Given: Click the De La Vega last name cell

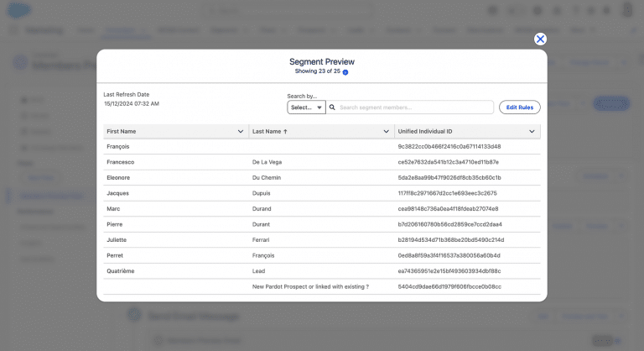Looking at the screenshot, I should pyautogui.click(x=267, y=162).
